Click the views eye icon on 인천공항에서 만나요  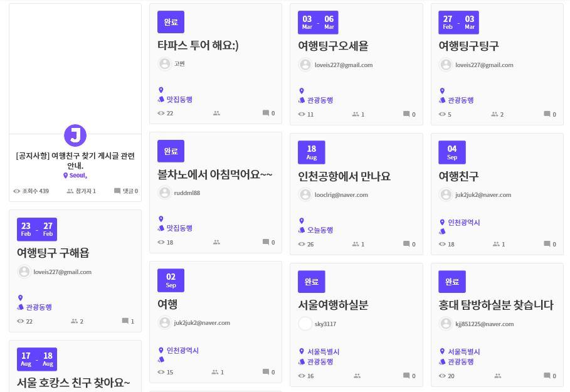pyautogui.click(x=302, y=244)
